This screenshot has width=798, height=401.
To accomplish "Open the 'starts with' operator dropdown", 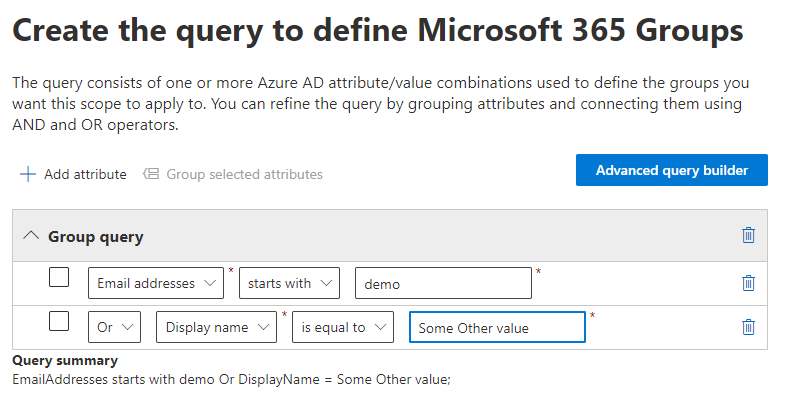I will click(x=289, y=283).
